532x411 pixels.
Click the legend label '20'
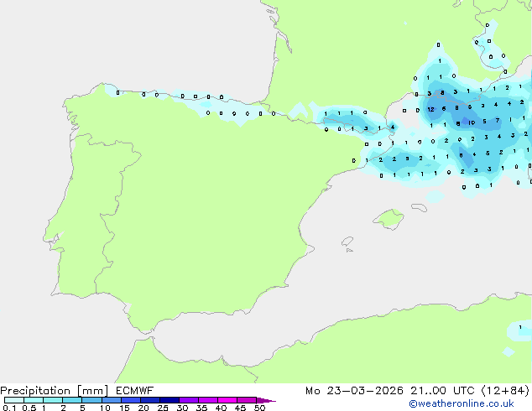click(143, 408)
